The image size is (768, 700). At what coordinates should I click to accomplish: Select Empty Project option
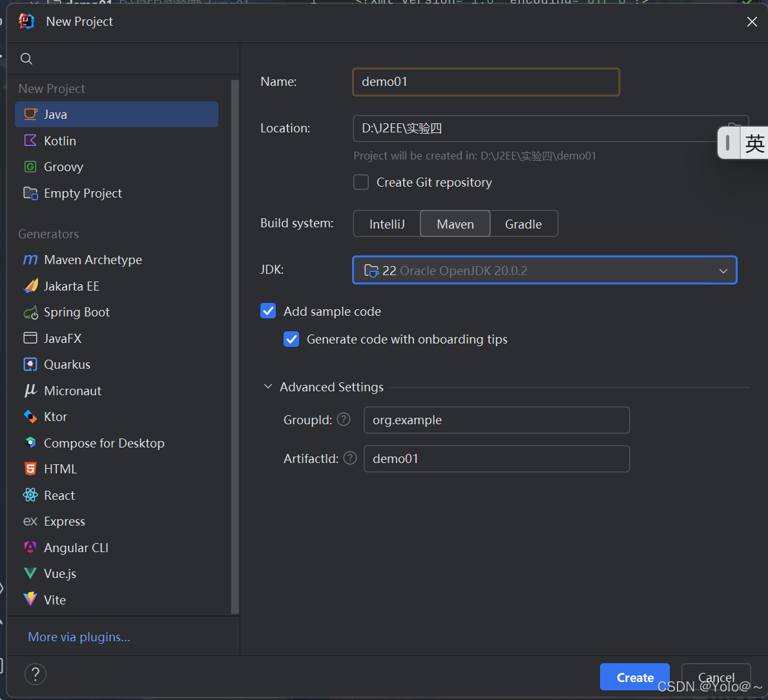(x=116, y=193)
